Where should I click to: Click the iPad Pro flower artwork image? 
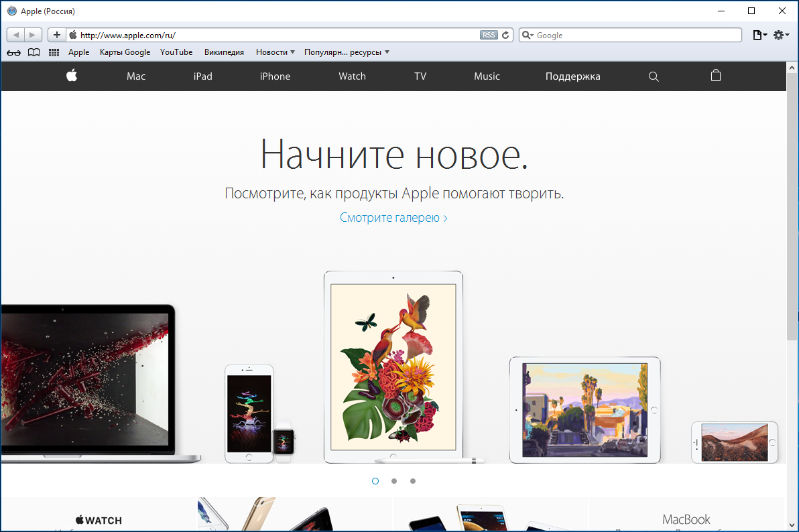[393, 367]
